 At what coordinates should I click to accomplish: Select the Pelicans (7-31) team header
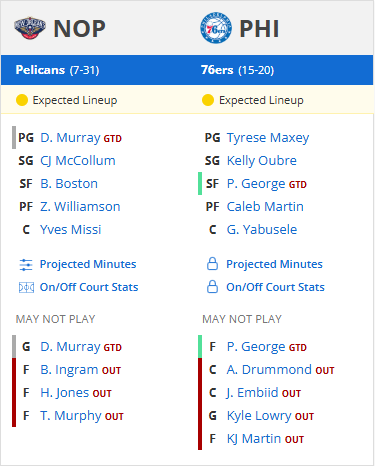click(57, 70)
